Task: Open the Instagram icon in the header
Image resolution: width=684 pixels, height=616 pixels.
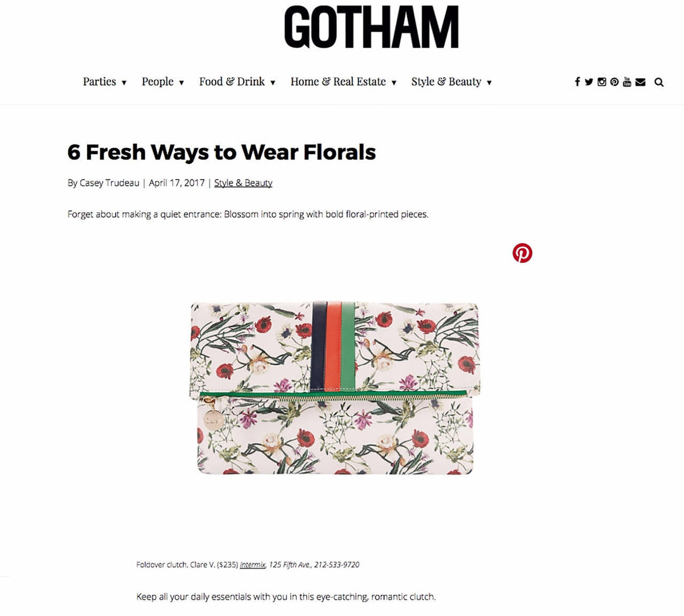Action: point(601,82)
